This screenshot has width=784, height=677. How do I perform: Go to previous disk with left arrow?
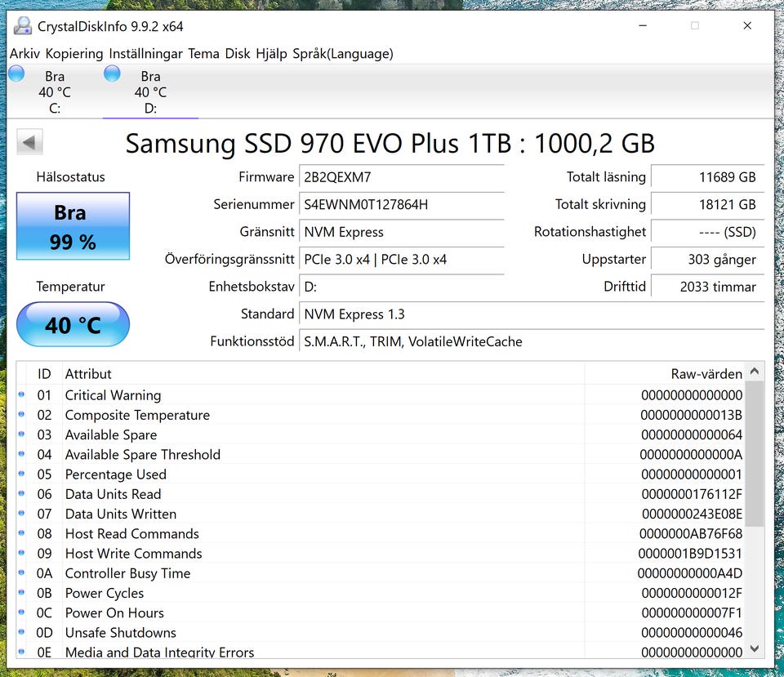[29, 142]
